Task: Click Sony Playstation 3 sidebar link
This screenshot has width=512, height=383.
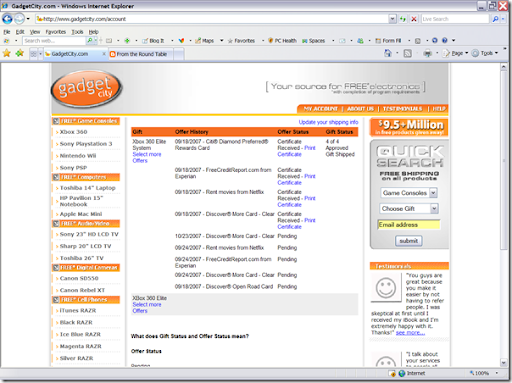Action: point(86,144)
